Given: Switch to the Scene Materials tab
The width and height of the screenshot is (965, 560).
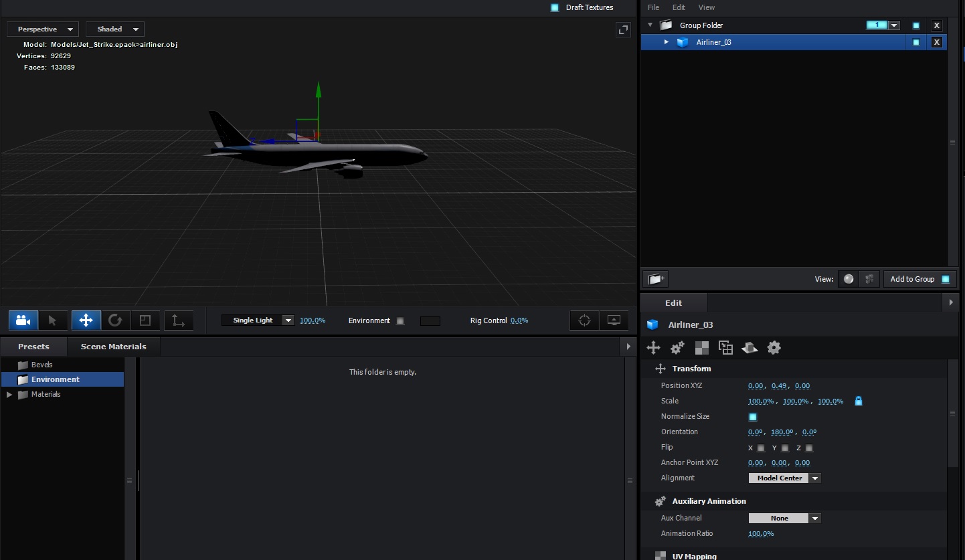Looking at the screenshot, I should tap(113, 347).
